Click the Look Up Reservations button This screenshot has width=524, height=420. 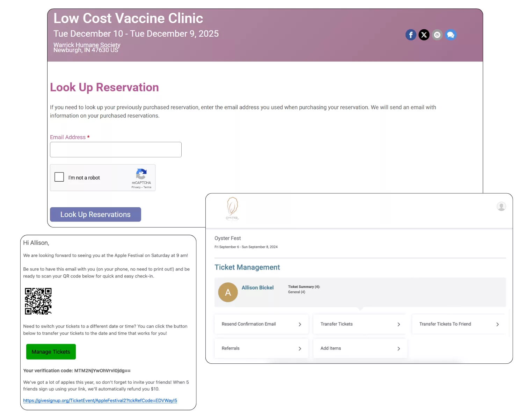pyautogui.click(x=95, y=215)
